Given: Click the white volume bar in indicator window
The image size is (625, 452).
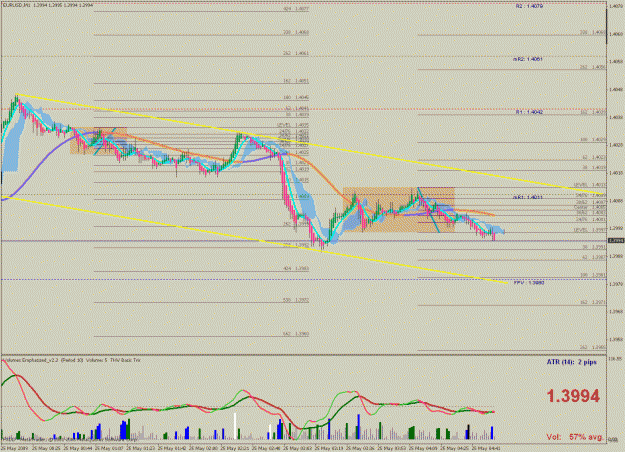Looking at the screenshot, I should pyautogui.click(x=235, y=426).
